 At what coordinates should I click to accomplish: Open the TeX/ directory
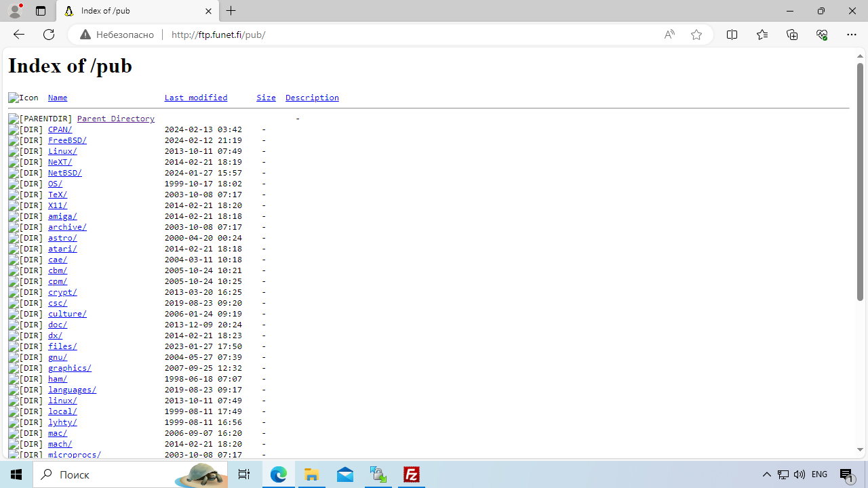pos(58,195)
